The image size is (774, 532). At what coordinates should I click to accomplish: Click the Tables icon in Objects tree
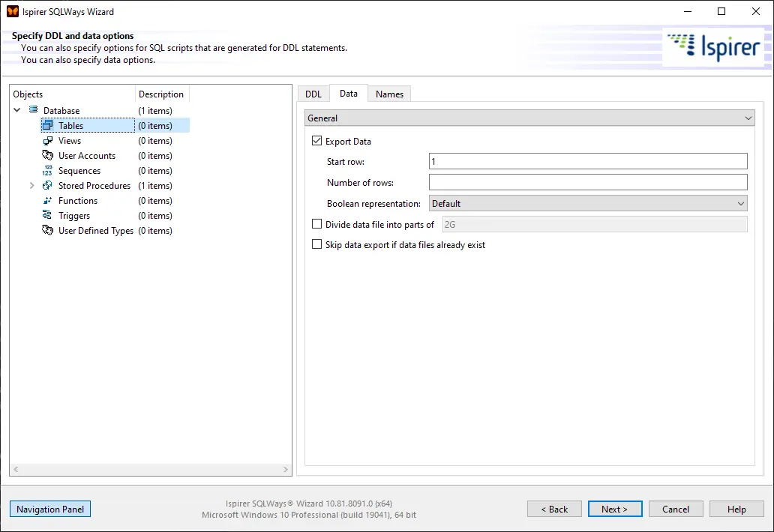click(x=47, y=125)
